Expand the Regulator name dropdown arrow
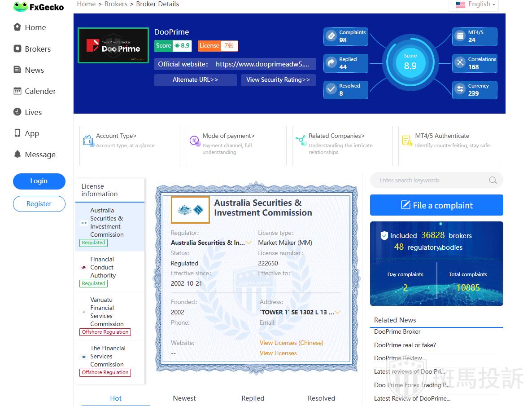This screenshot has width=532, height=406. coord(249,243)
